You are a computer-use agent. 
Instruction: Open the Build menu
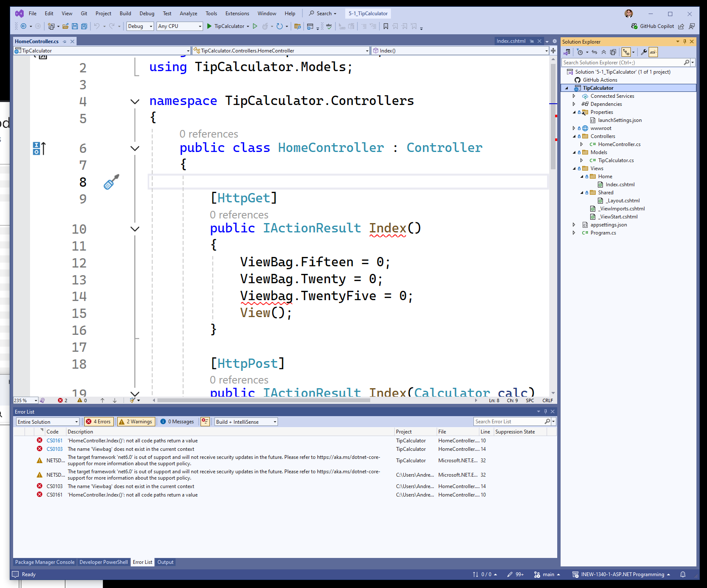(x=125, y=14)
